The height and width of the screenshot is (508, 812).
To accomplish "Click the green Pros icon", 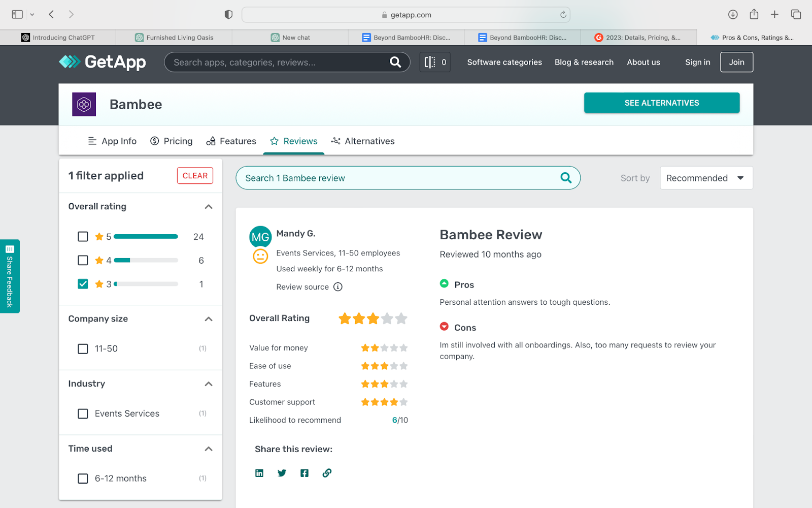I will tap(444, 283).
